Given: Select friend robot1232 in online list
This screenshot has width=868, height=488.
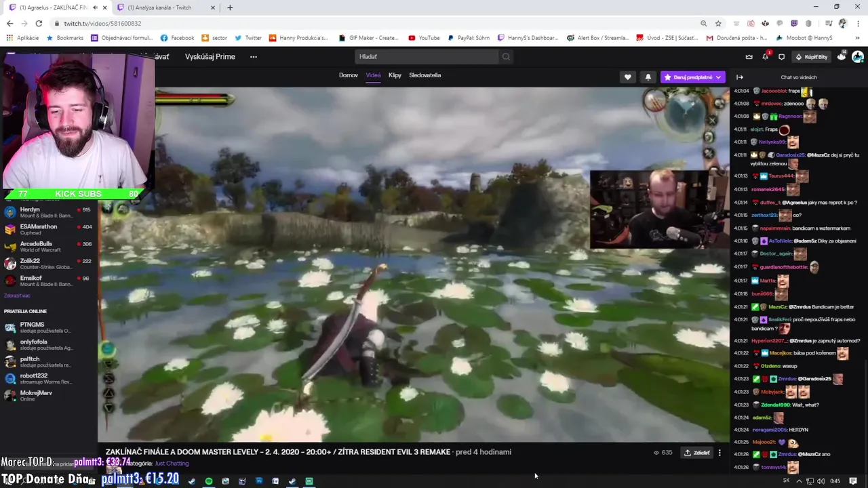Looking at the screenshot, I should coord(49,378).
